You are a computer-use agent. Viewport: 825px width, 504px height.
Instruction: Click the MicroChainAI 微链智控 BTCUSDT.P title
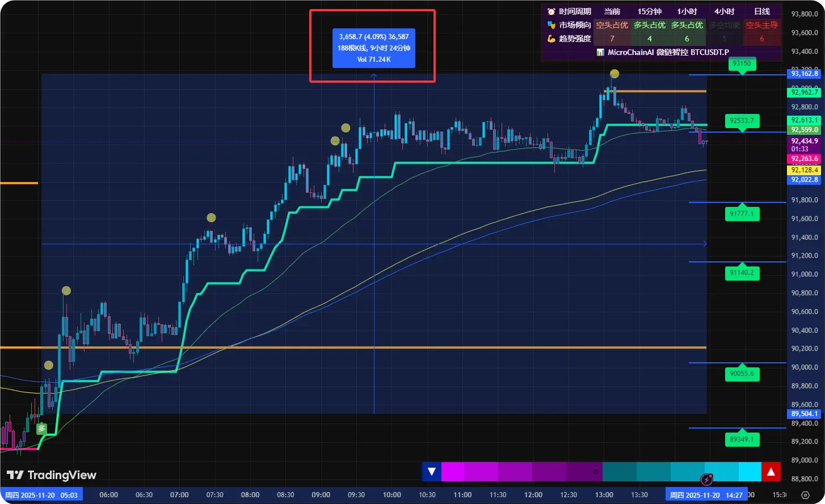coord(668,52)
